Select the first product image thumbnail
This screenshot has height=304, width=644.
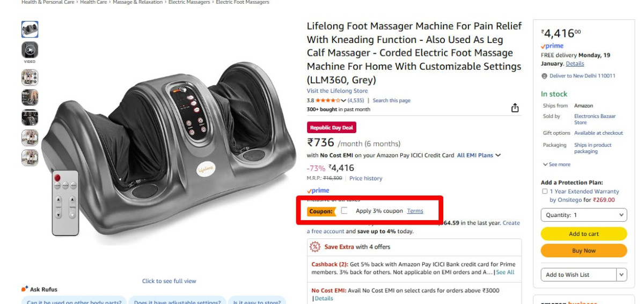click(30, 29)
